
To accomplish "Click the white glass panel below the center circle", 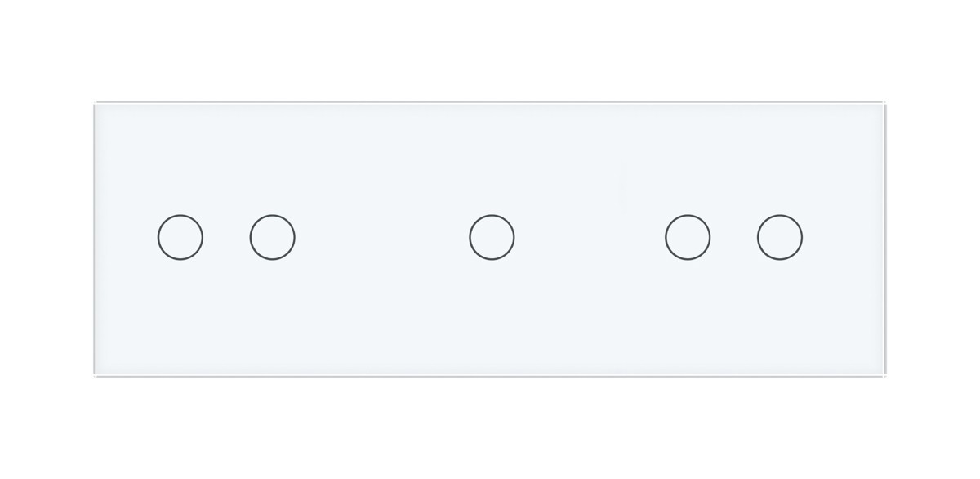I will pyautogui.click(x=492, y=319).
